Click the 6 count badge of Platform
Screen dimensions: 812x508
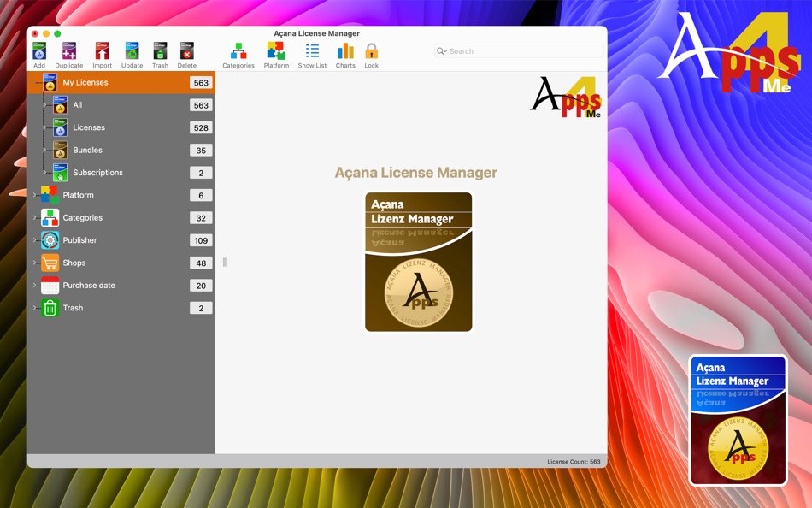coord(201,196)
